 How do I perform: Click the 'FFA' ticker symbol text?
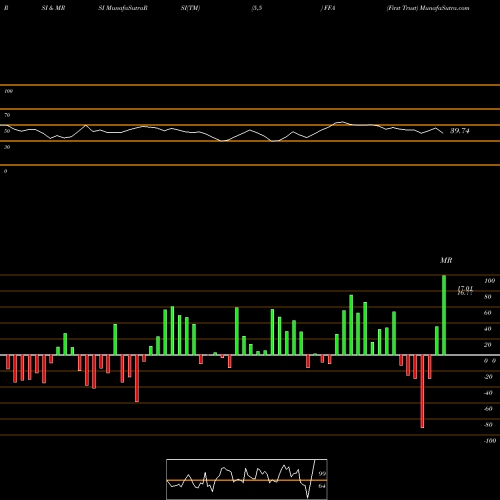pos(329,8)
